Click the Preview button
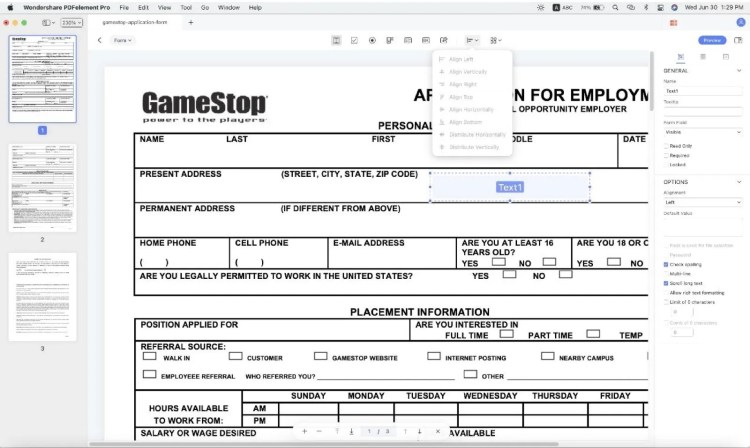Screen dimensions: 750x448 click(x=712, y=40)
